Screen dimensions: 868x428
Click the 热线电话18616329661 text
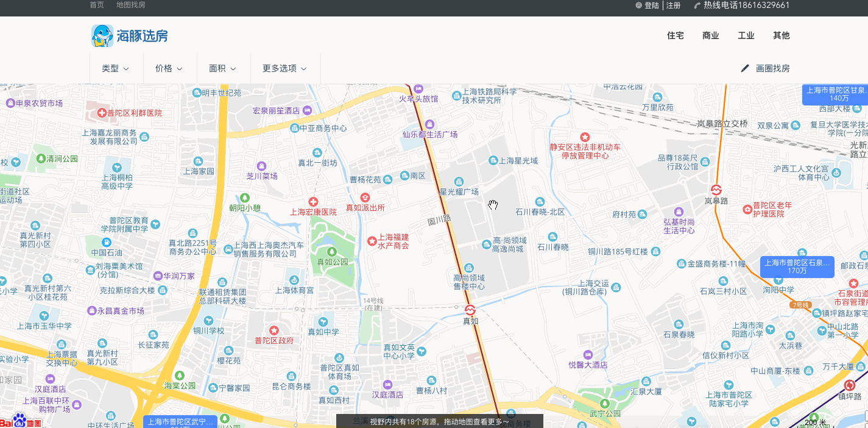click(x=747, y=5)
